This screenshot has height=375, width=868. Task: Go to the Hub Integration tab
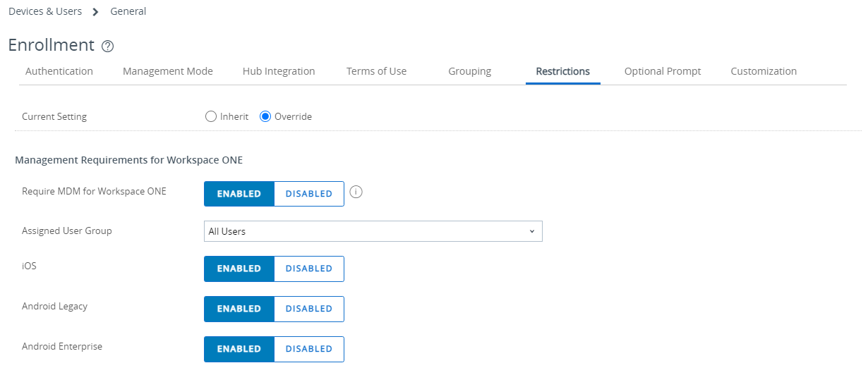(279, 71)
